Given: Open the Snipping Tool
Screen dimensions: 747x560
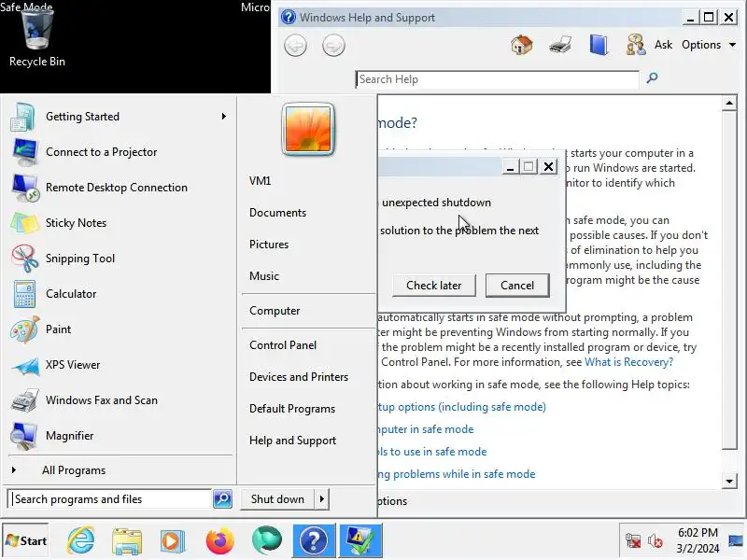Looking at the screenshot, I should point(80,259).
